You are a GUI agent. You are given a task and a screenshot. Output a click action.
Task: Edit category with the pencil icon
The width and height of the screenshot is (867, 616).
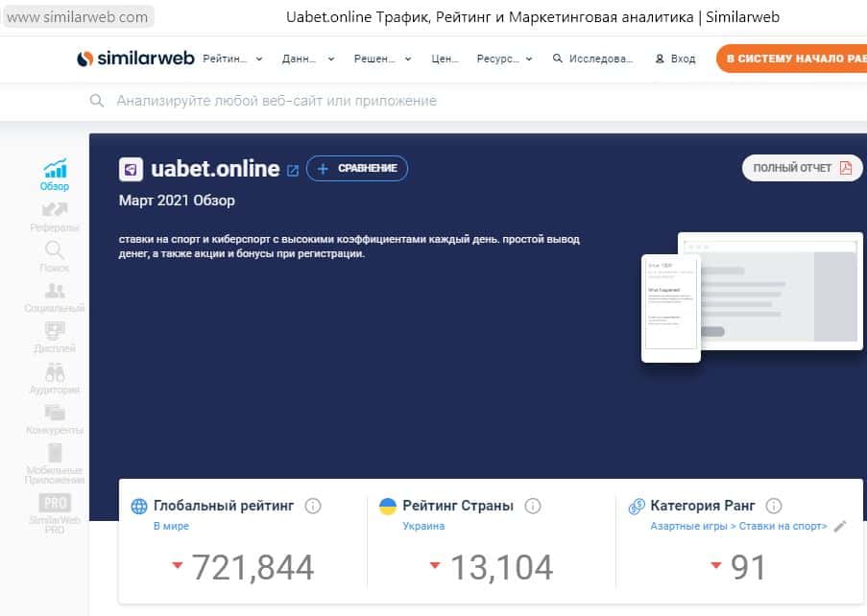click(x=840, y=526)
